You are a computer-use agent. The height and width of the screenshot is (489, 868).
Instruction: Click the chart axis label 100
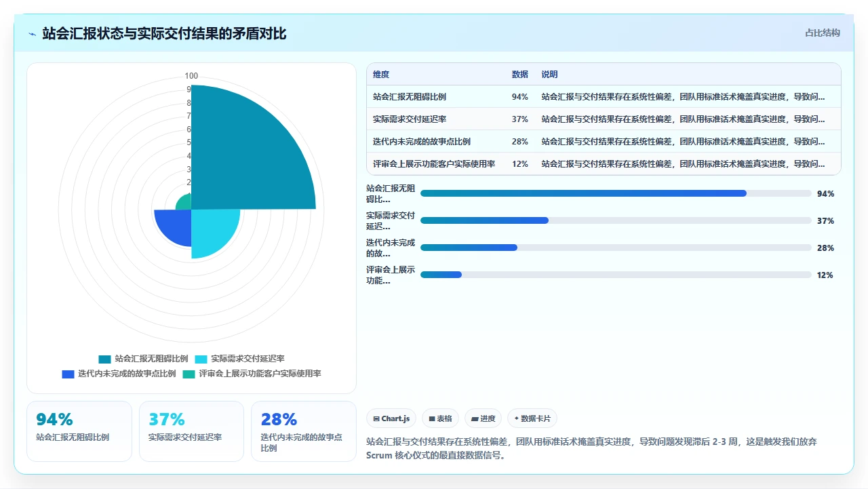coord(191,76)
